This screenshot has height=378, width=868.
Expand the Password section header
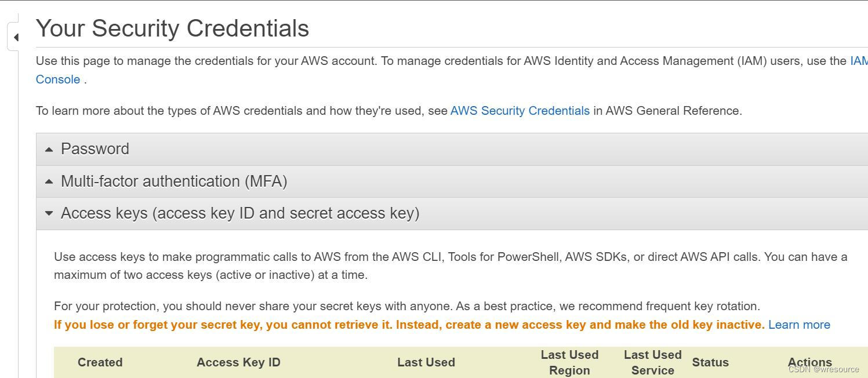95,149
